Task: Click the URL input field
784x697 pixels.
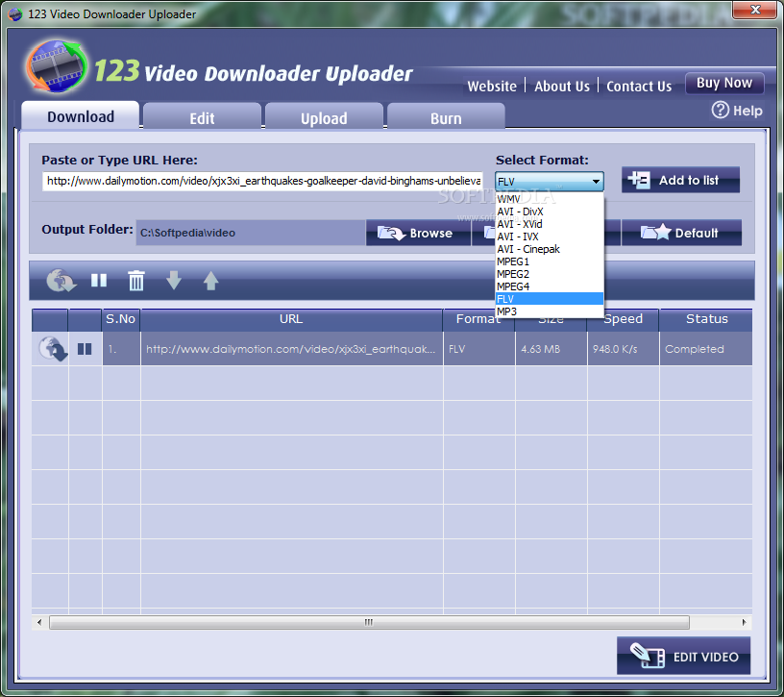Action: pos(263,181)
